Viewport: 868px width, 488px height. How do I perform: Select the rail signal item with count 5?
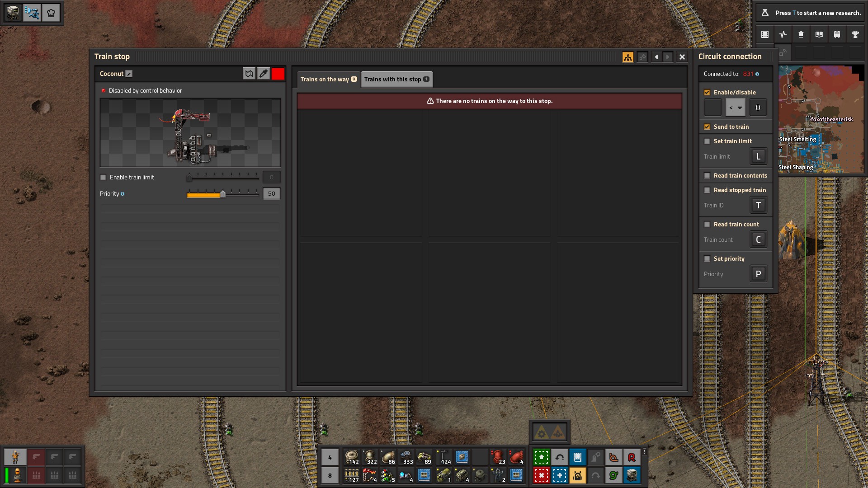(388, 475)
